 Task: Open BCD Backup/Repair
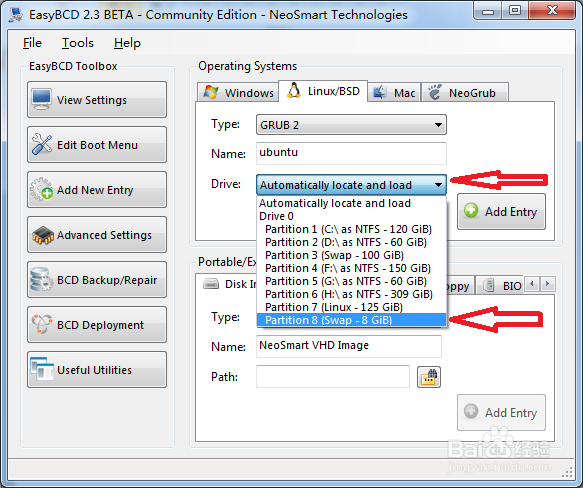click(97, 280)
